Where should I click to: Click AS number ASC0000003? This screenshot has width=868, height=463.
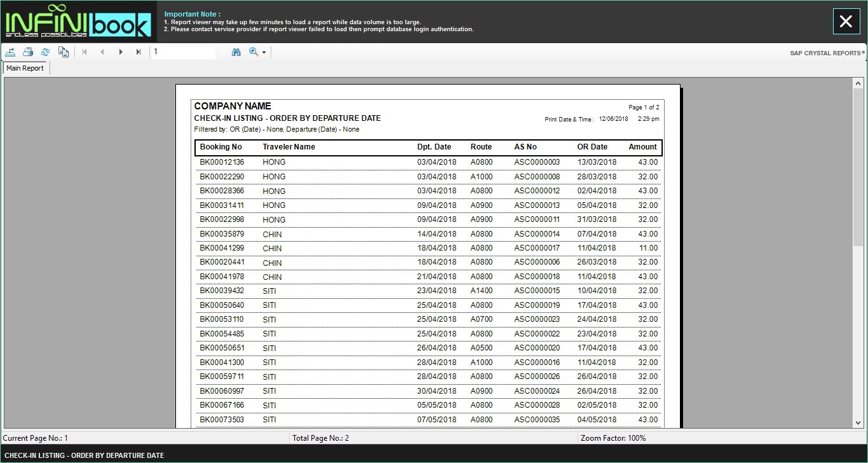click(537, 162)
